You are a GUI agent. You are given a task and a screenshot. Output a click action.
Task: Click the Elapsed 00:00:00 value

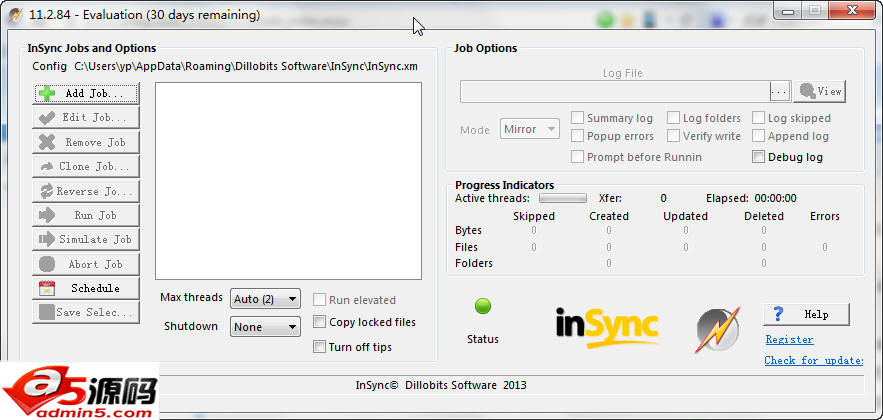[775, 198]
